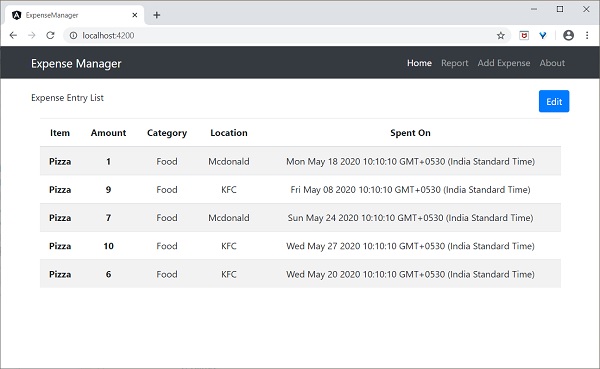Select Pizza in the Mon May 18 row
Screen dimensions: 600x369
click(60, 162)
